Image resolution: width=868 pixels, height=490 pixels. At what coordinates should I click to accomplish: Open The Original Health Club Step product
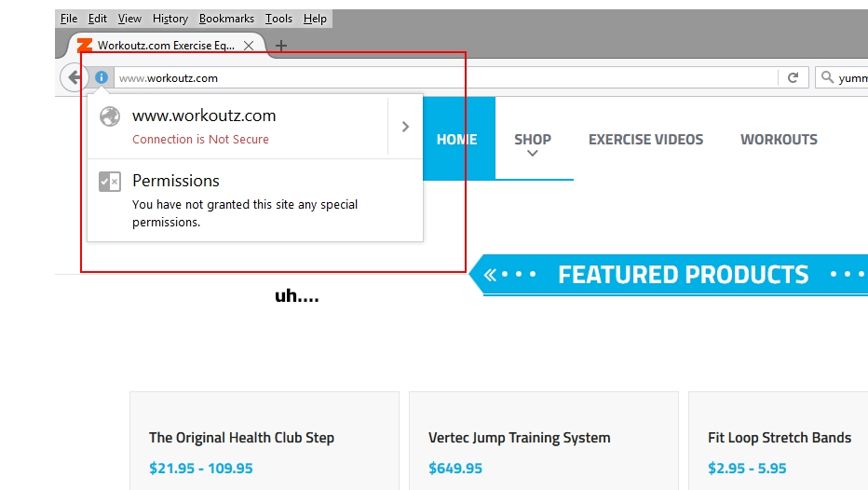tap(241, 438)
